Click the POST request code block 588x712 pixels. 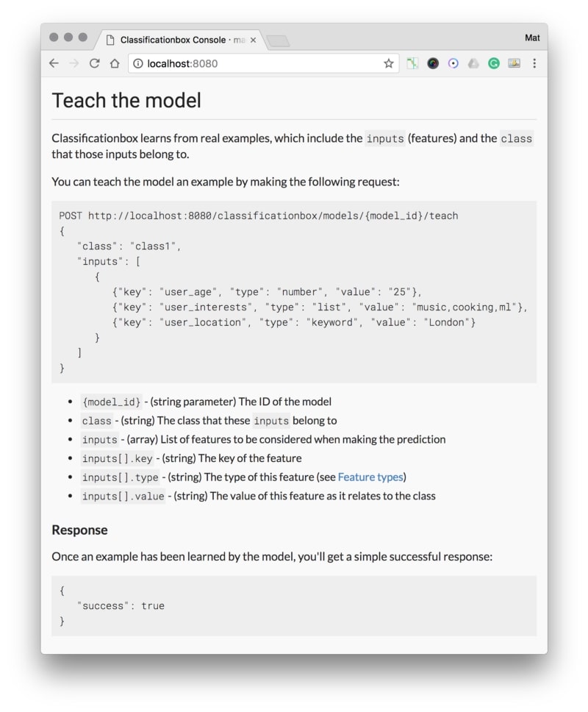[294, 291]
